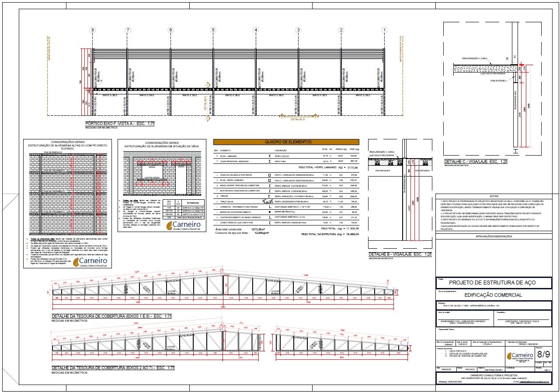Viewport: 560px width, 392px height.
Task: Click the Detalhe B Viga/Laje title
Action: point(400,254)
